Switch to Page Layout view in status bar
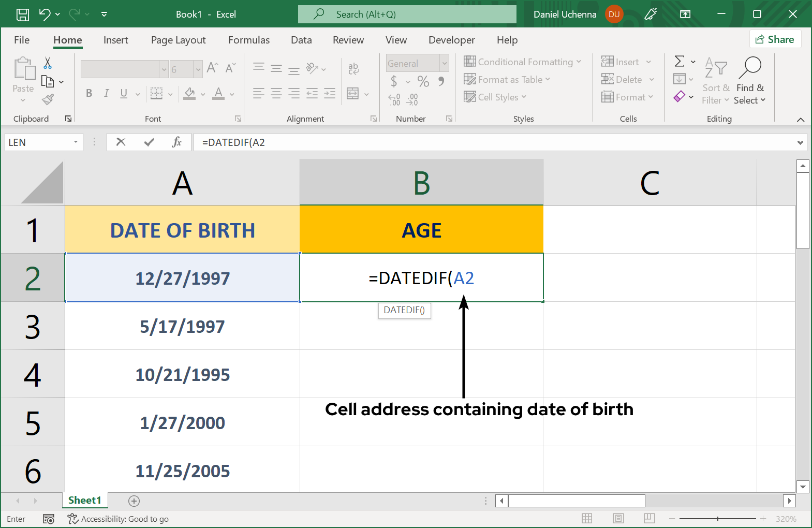Viewport: 812px width, 528px height. [618, 519]
